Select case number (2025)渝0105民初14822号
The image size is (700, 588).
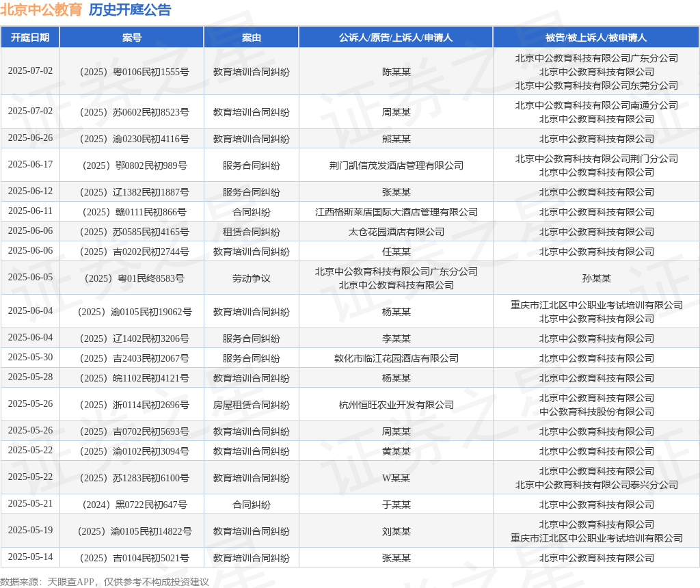135,532
